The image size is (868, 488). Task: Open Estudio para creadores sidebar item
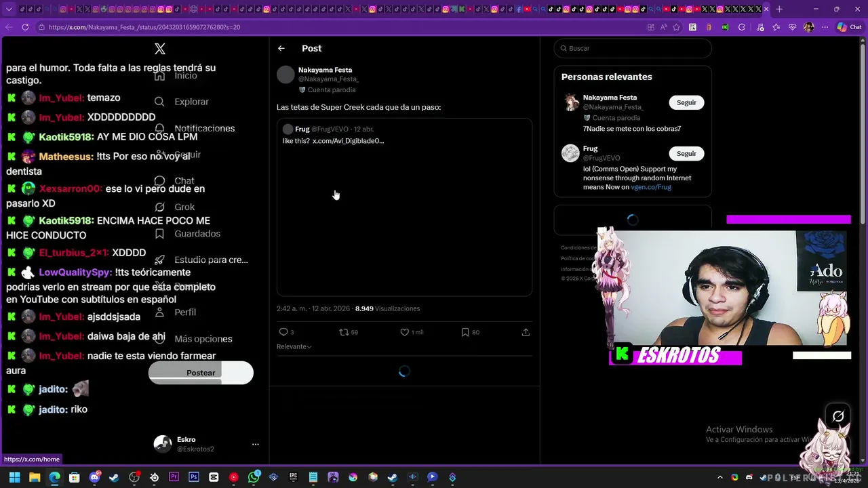tap(201, 260)
